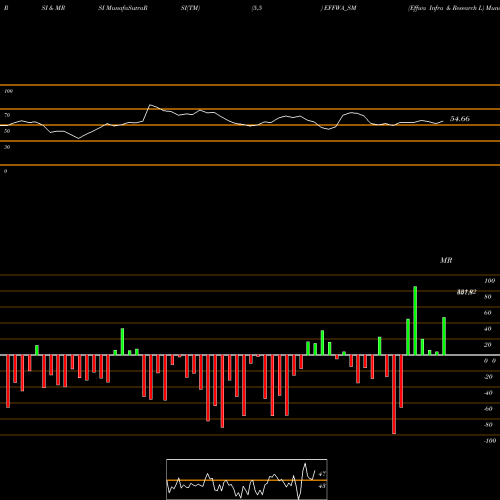500x500 pixels.
Task: Click the '30' level label on RSI chart
Action: 7,147
